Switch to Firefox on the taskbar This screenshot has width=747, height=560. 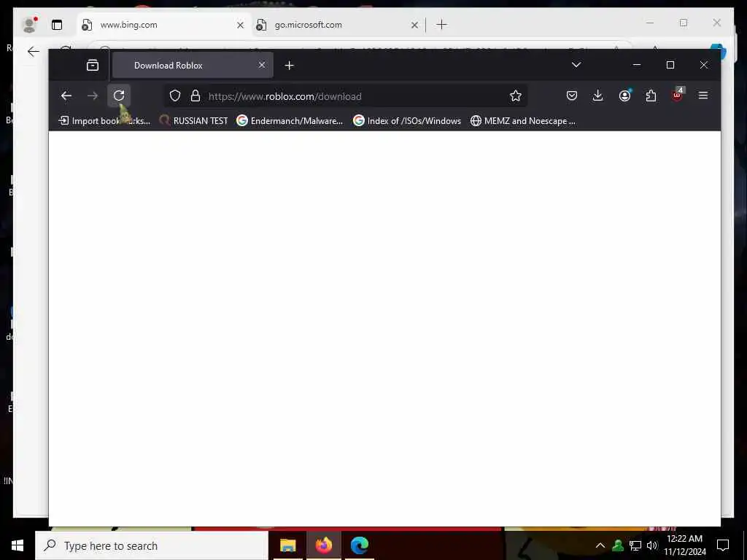pyautogui.click(x=323, y=545)
